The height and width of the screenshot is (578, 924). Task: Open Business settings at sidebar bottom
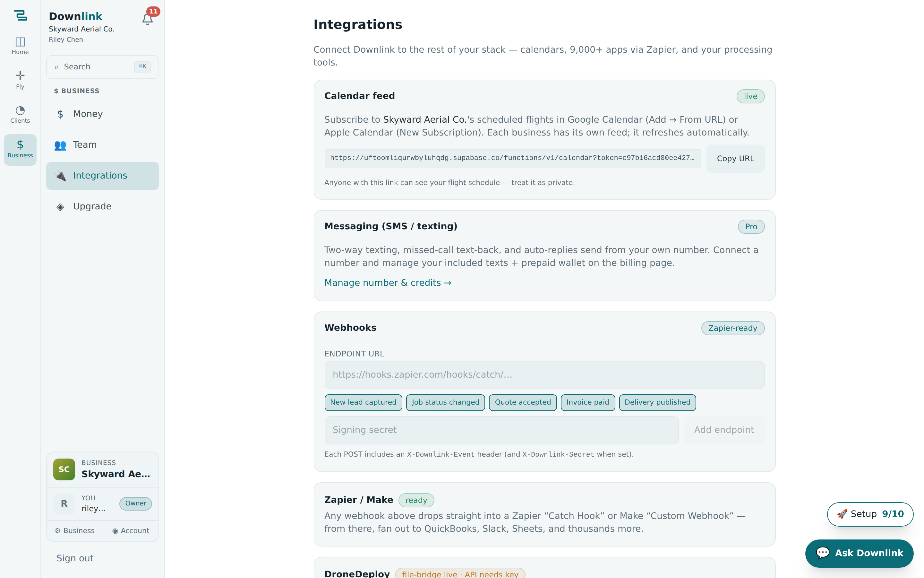[x=75, y=530]
